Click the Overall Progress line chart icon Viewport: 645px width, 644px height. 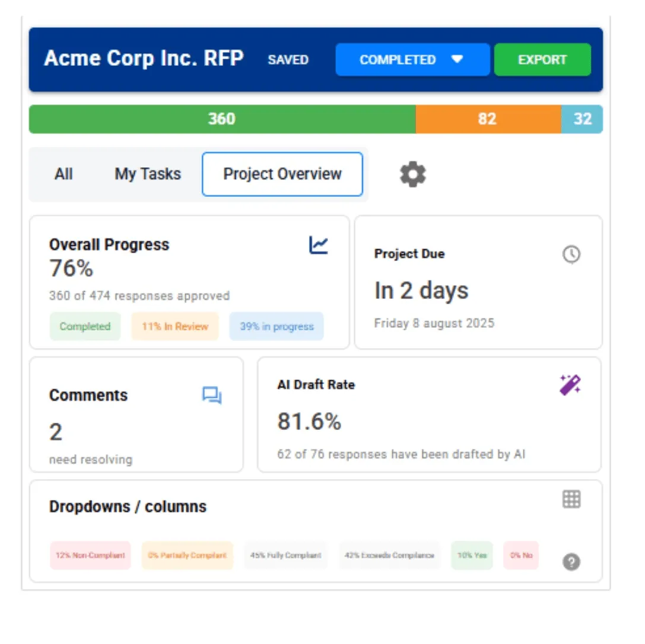click(319, 246)
